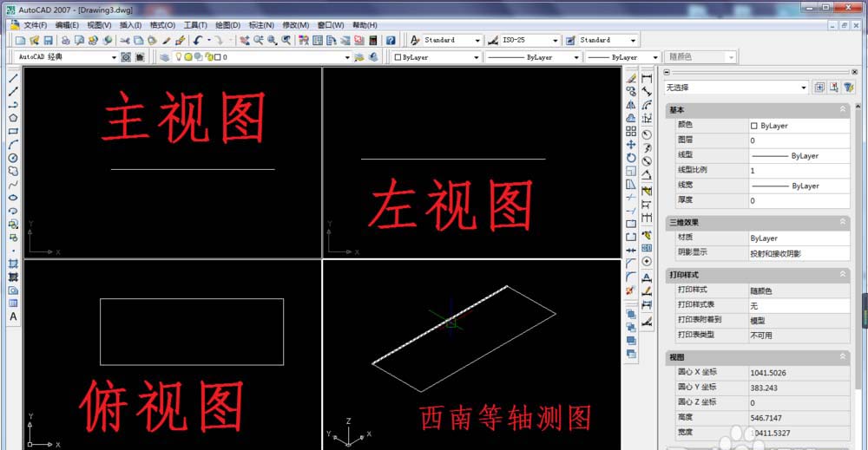Choose the Circle draw tool
Viewport: 868px width, 450px height.
[13, 158]
